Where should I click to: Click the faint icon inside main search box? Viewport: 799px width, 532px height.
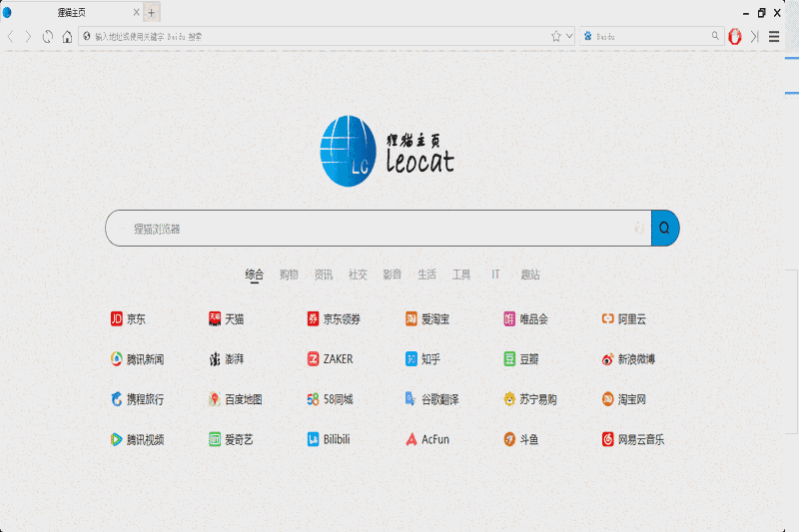pos(639,229)
